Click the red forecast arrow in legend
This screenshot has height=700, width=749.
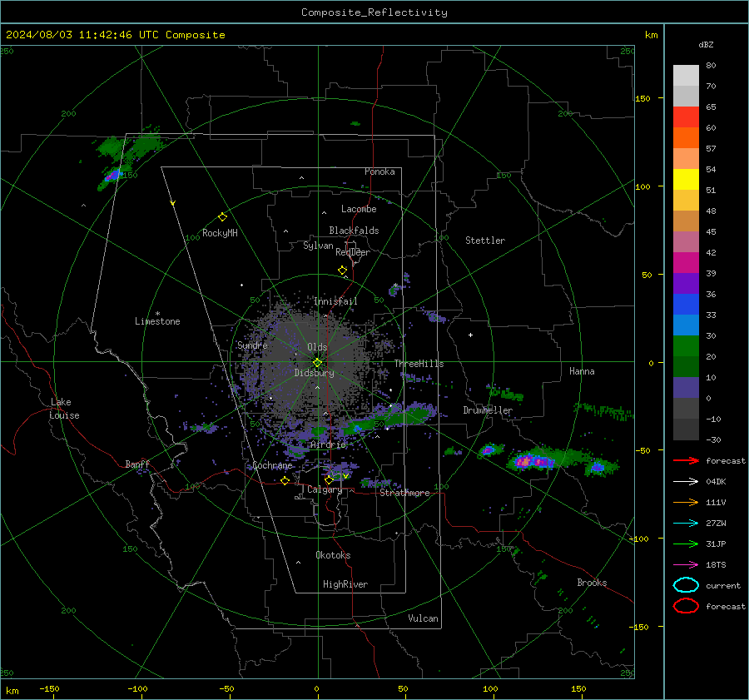686,460
